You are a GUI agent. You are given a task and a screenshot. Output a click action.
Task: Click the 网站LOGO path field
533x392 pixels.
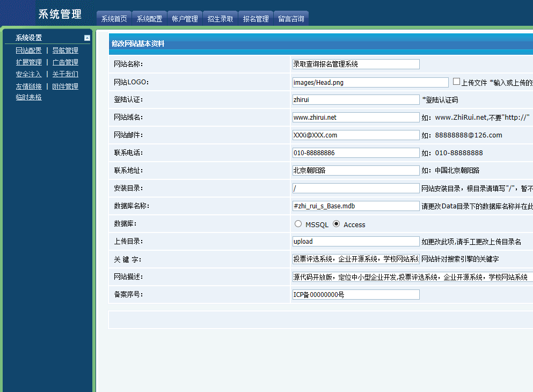click(370, 82)
